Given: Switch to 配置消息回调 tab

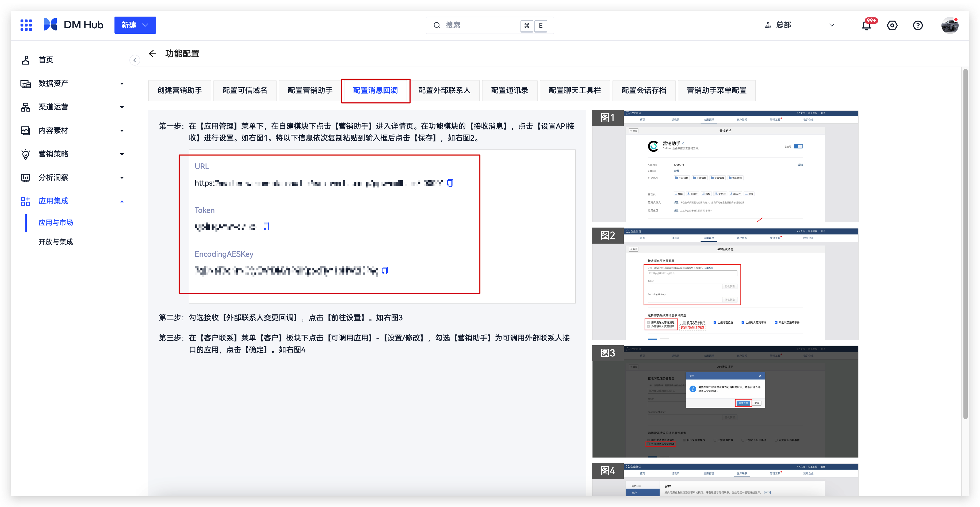Looking at the screenshot, I should click(x=376, y=90).
